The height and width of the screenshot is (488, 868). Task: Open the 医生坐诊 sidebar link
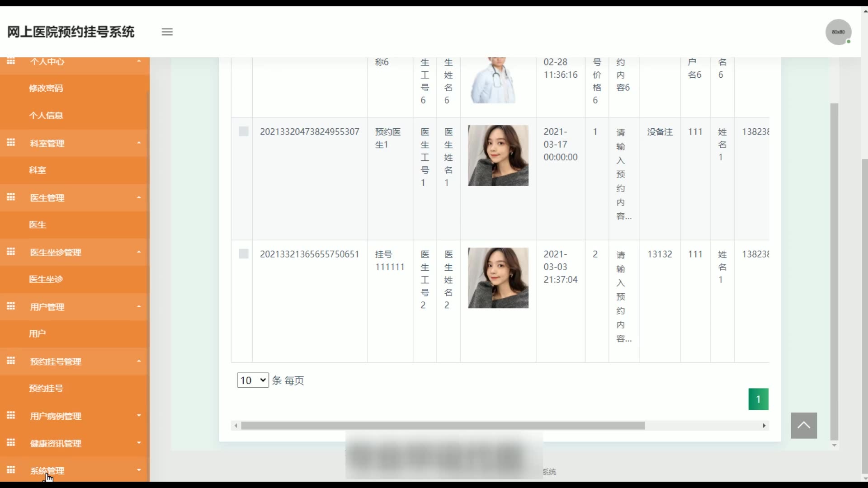(46, 279)
